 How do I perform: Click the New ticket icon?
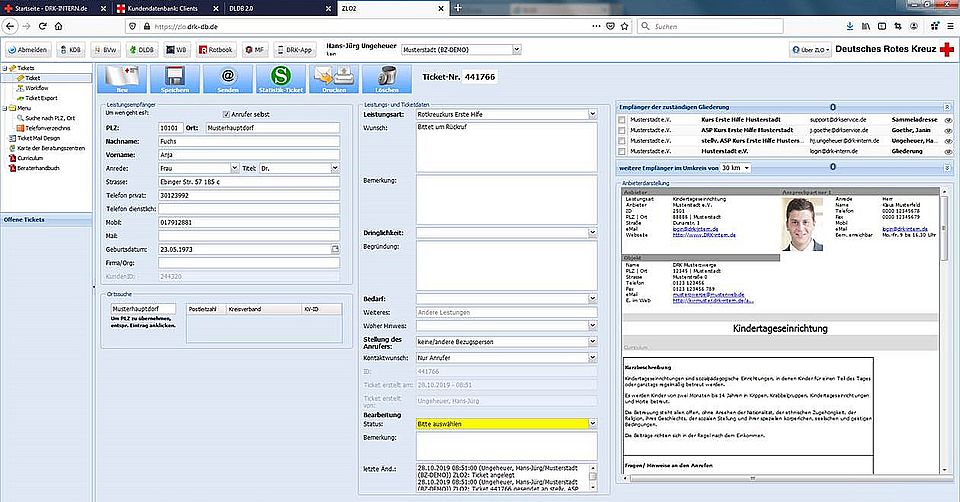123,77
